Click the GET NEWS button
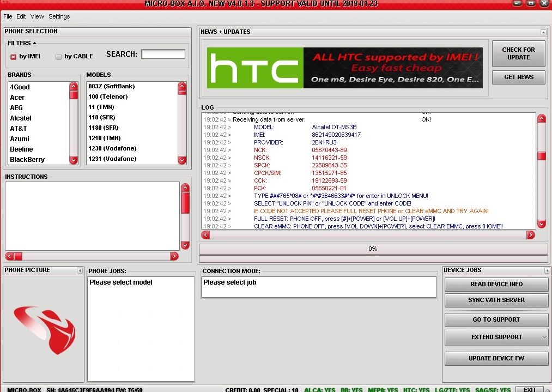Viewport: 552px width, 392px height. click(x=519, y=77)
